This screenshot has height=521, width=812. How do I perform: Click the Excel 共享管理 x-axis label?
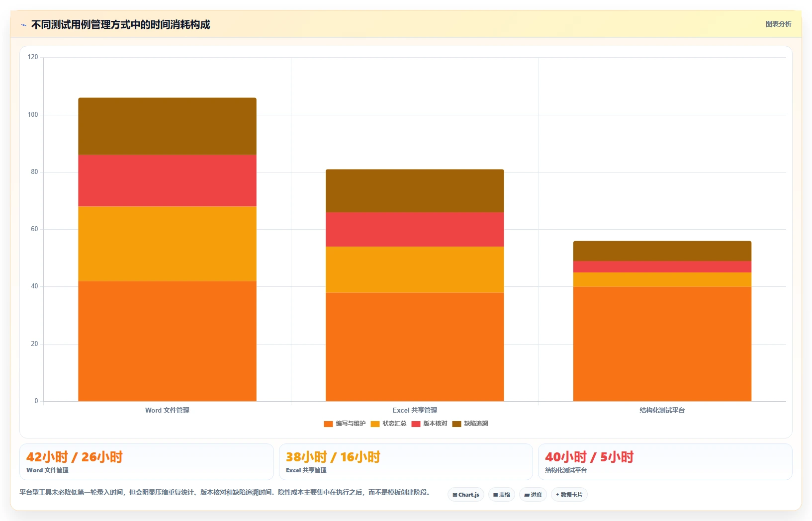(x=415, y=411)
